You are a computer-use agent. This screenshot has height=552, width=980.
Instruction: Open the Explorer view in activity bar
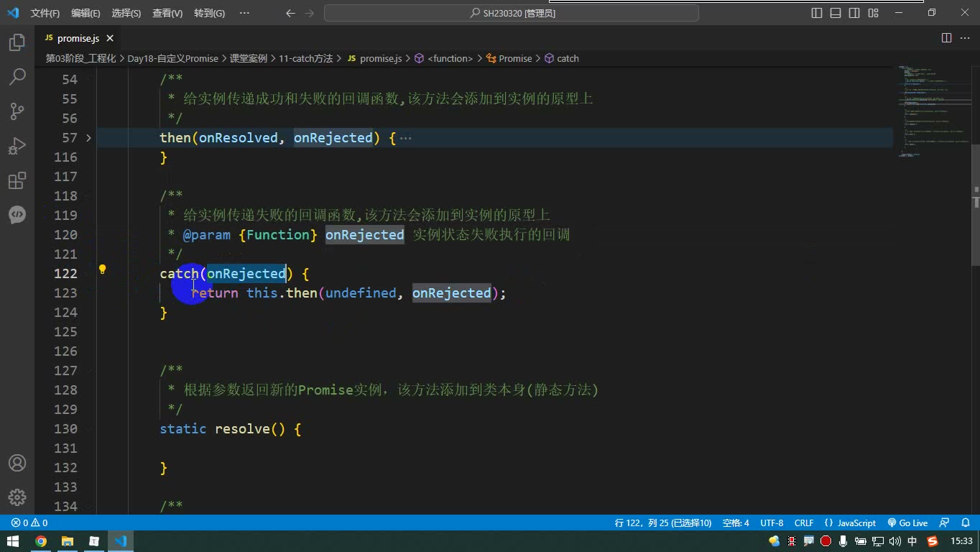[17, 42]
